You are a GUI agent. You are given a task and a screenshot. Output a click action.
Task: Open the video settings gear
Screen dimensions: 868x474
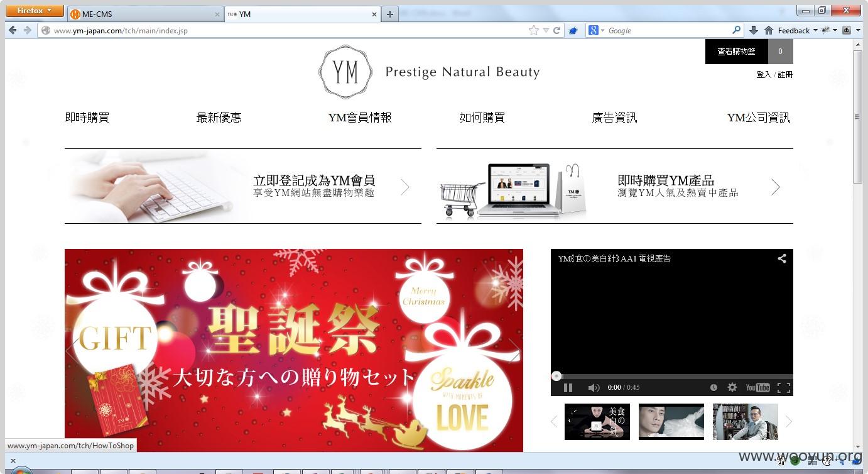[x=732, y=388]
